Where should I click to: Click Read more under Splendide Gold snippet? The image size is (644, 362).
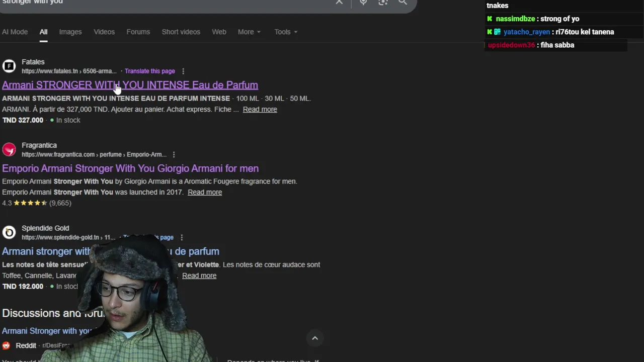[x=199, y=276]
